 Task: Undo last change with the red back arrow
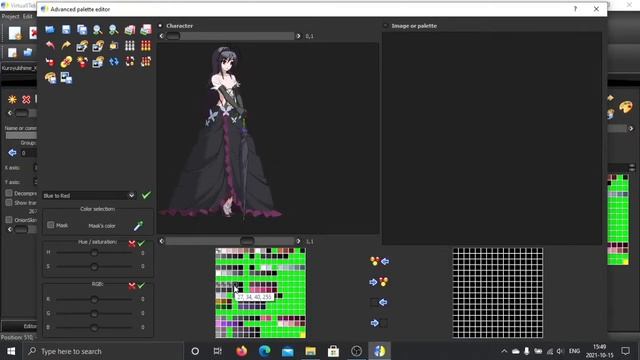(50, 45)
